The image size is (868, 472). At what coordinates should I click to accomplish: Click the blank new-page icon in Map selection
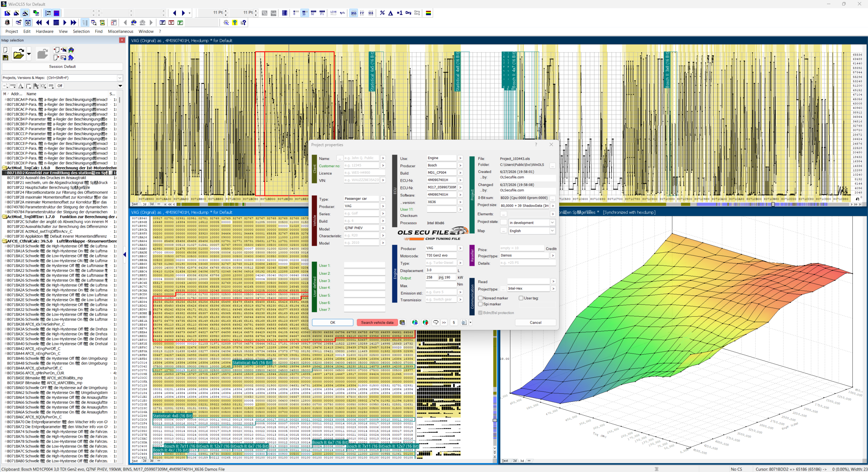click(5, 50)
